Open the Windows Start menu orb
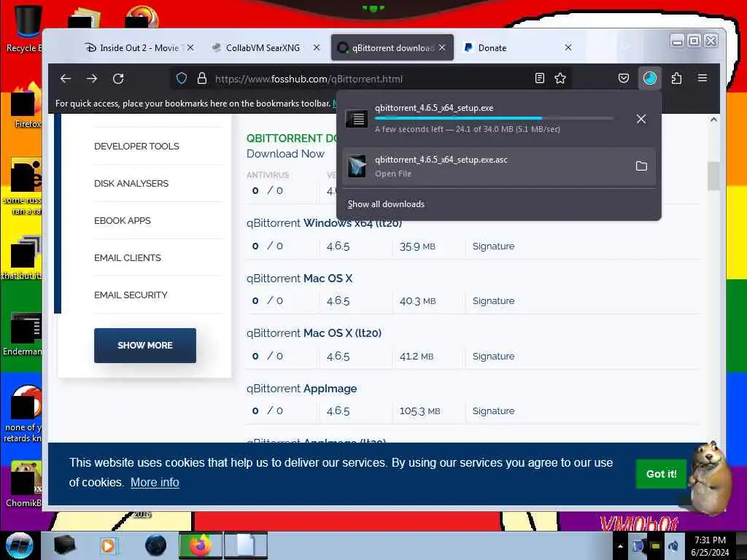Screen dimensions: 747x560 click(x=19, y=545)
